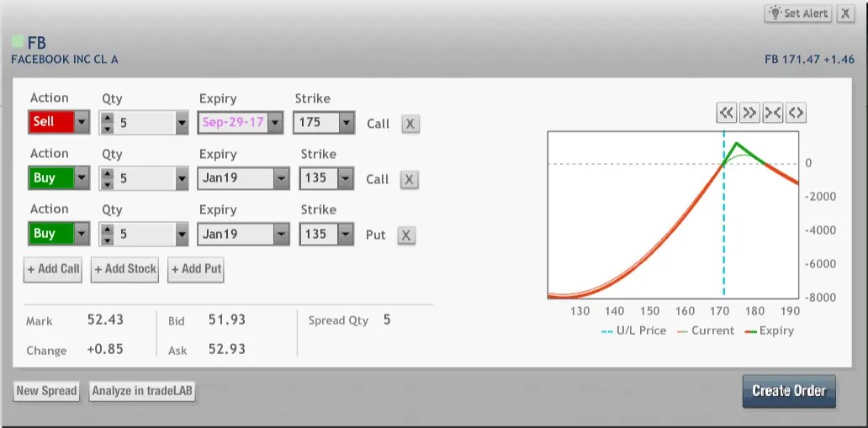Click the Bid value 51.93
The image size is (868, 428).
click(x=227, y=320)
